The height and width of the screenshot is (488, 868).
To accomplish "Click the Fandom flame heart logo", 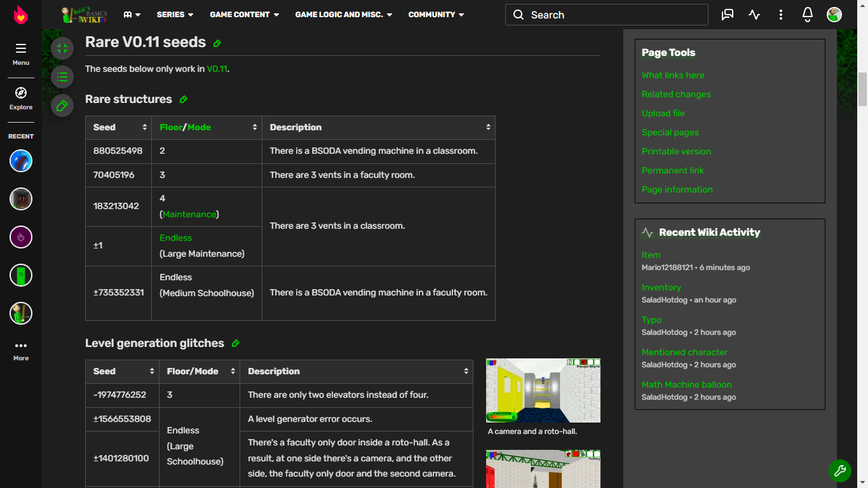I will [21, 15].
